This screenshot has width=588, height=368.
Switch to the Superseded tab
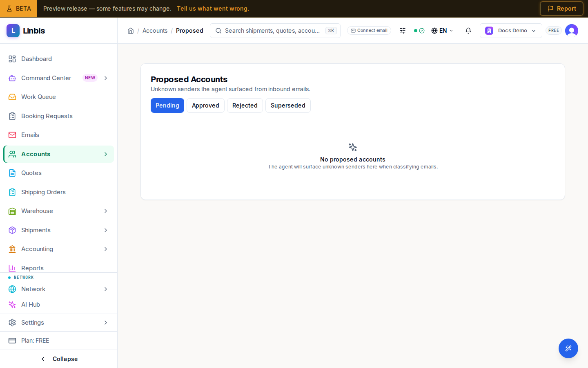click(288, 105)
